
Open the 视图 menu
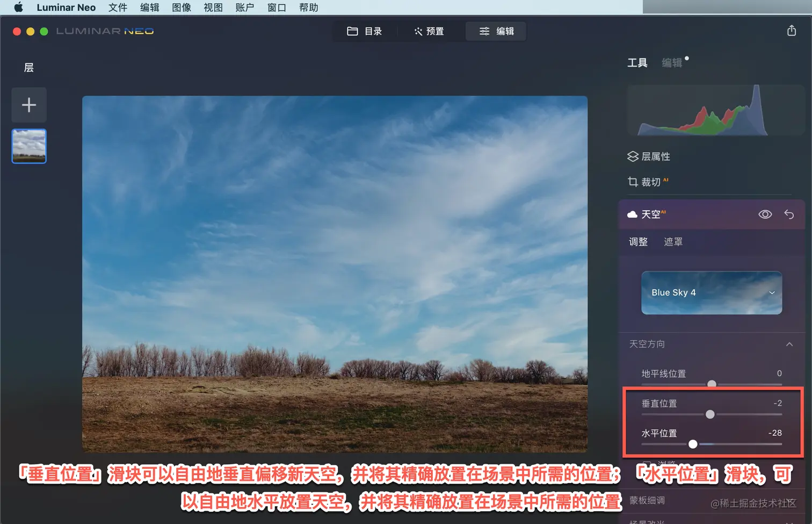click(213, 8)
